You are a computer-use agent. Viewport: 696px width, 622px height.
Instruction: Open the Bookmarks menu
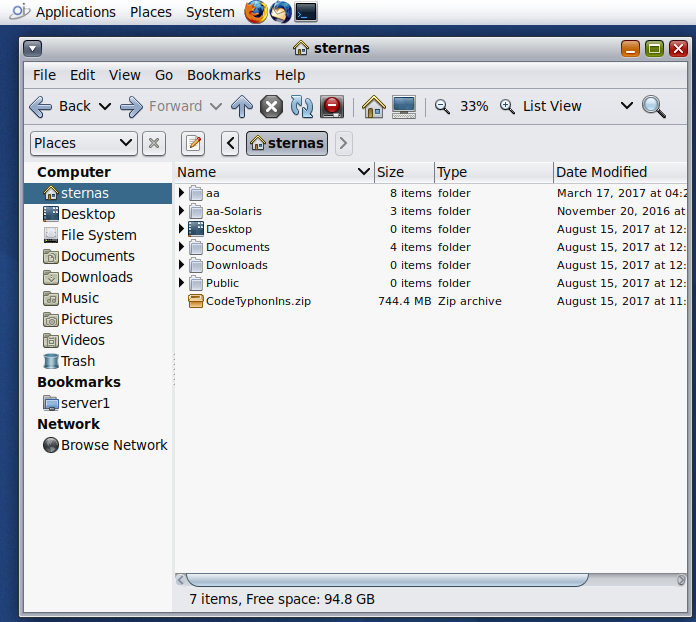pyautogui.click(x=224, y=75)
